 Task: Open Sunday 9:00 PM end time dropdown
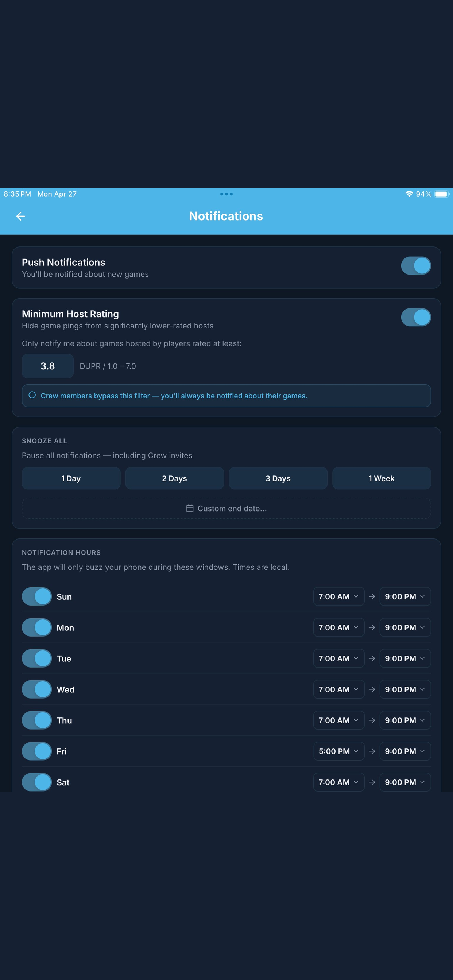coord(405,596)
